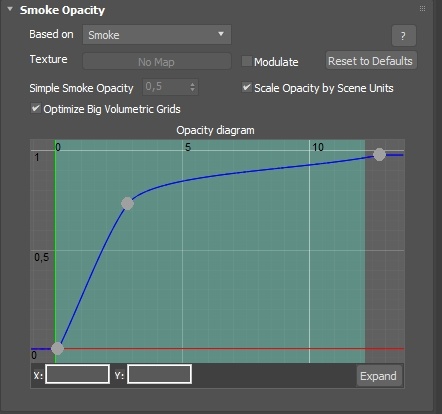Click the Opacity diagram label
The width and height of the screenshot is (442, 414).
(x=215, y=130)
